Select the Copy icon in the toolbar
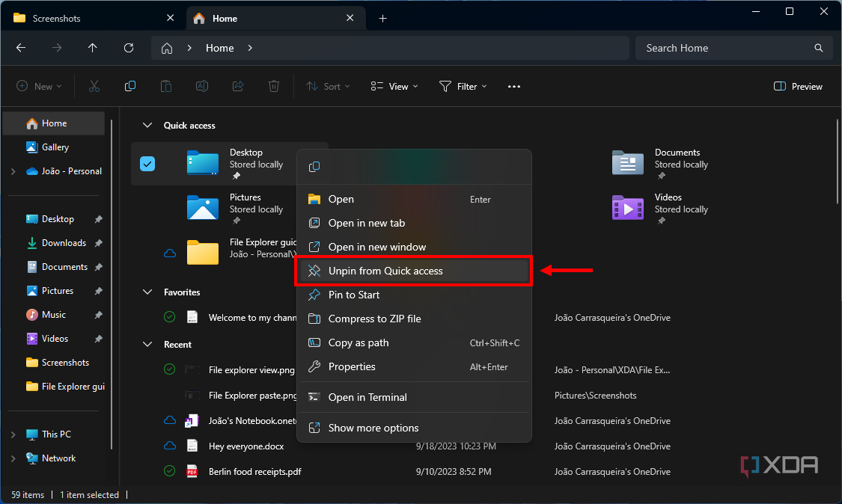The image size is (842, 504). click(x=129, y=86)
